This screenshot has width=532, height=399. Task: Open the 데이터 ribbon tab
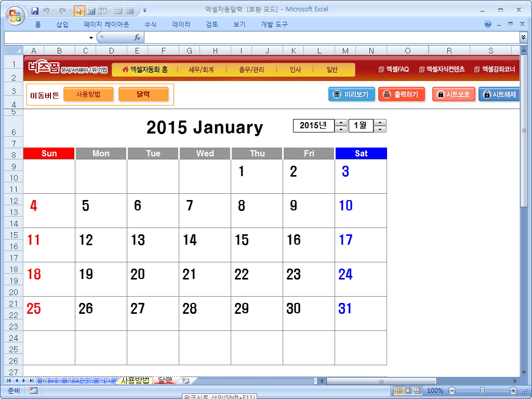click(181, 24)
